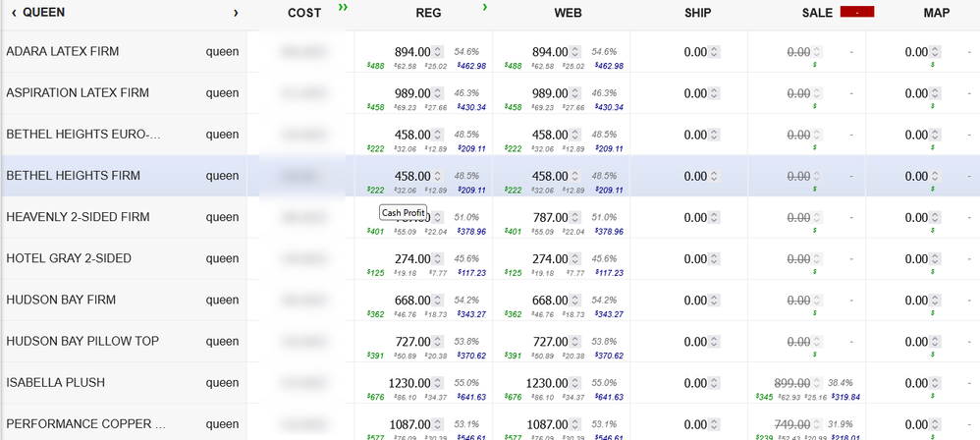Edit MAP value for ASPIRATION LATEX FIRM
This screenshot has height=440, width=980.
(x=916, y=93)
